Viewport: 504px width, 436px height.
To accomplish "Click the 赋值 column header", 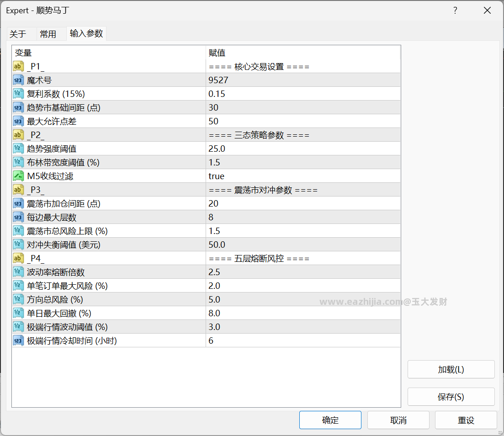I will click(x=303, y=53).
